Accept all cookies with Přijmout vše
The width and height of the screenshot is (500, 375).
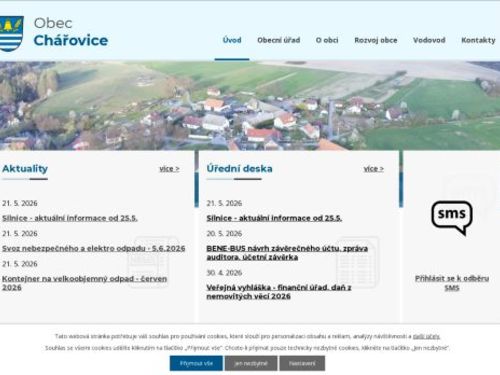(x=196, y=363)
